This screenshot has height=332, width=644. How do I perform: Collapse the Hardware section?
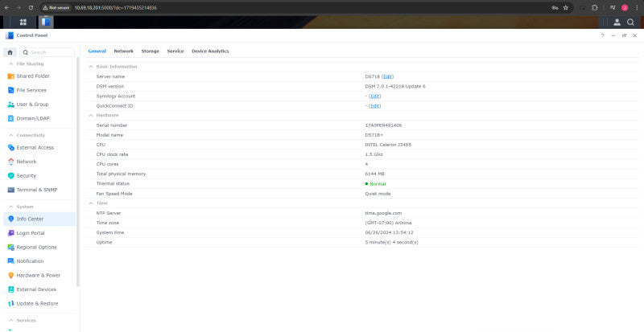(91, 115)
